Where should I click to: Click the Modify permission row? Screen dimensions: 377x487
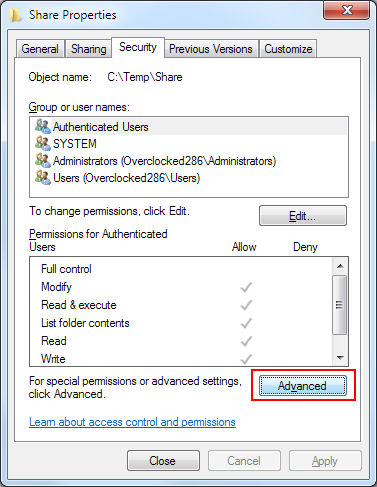tap(181, 287)
